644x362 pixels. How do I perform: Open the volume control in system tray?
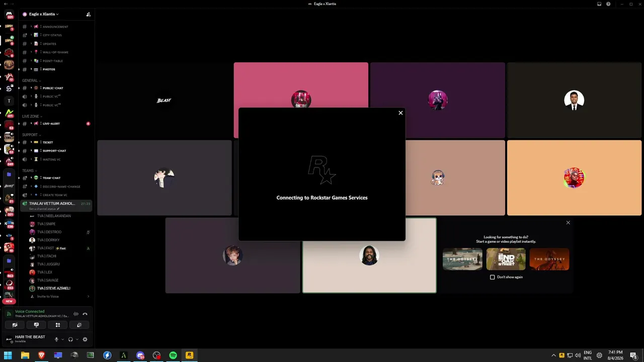coord(578,355)
